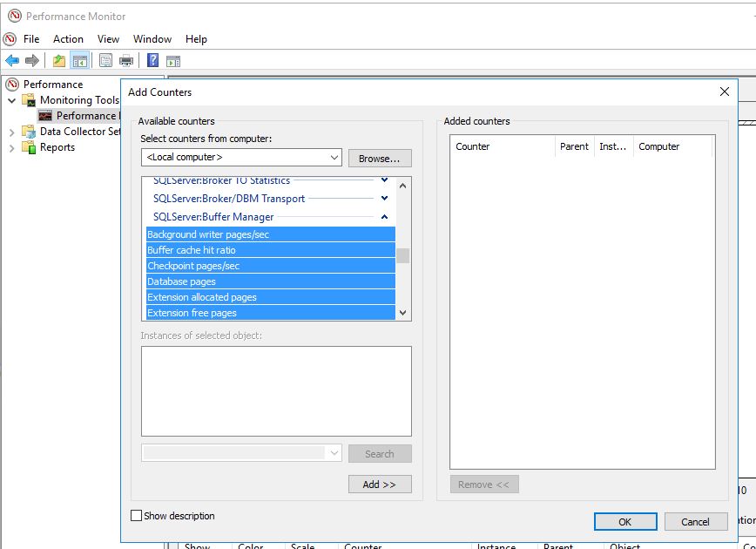Viewport: 756px width, 549px height.
Task: Click the Inst... column header
Action: pos(613,146)
